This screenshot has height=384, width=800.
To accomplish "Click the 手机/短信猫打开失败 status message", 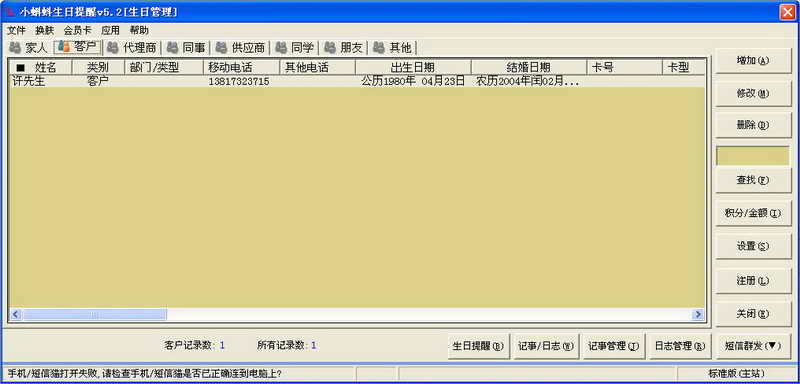I will 144,374.
